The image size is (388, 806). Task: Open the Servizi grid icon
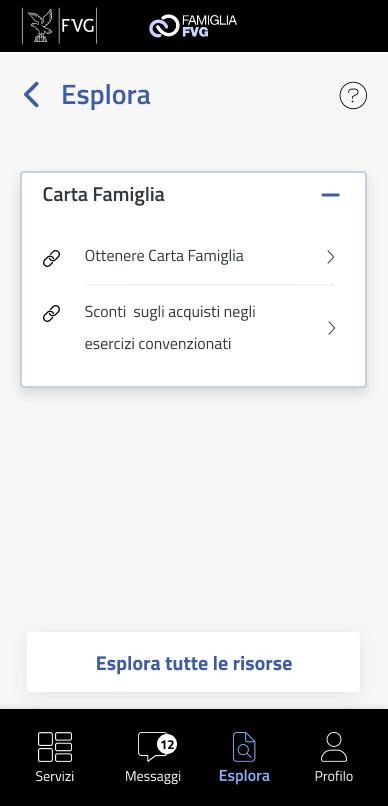pyautogui.click(x=55, y=747)
